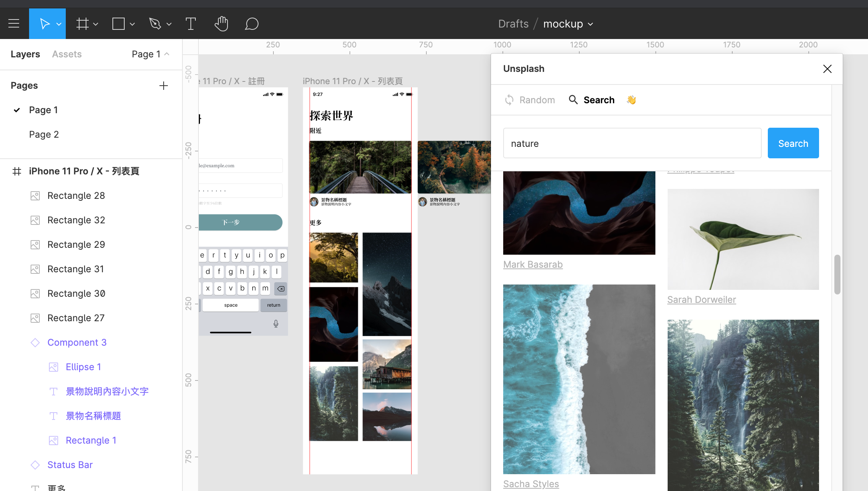The height and width of the screenshot is (491, 868).
Task: Open the Move tool options dropdown arrow
Action: 59,24
